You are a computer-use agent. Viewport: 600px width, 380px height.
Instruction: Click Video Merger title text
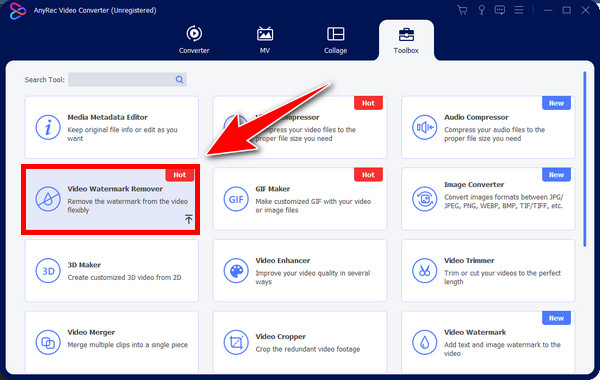[91, 332]
